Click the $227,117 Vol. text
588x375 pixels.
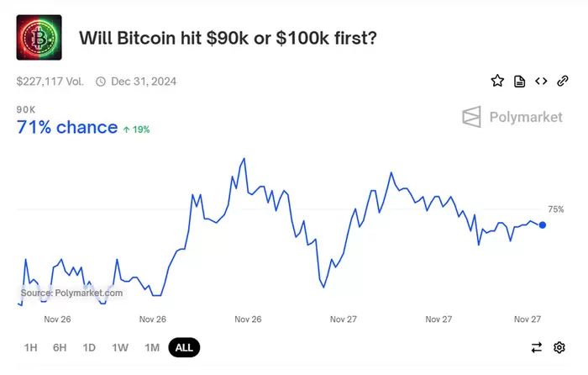[50, 82]
